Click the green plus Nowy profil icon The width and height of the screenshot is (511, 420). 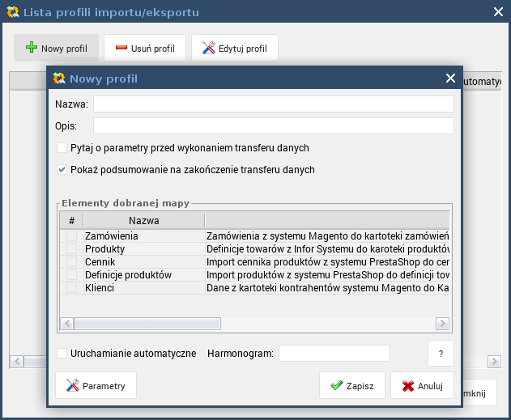click(32, 47)
